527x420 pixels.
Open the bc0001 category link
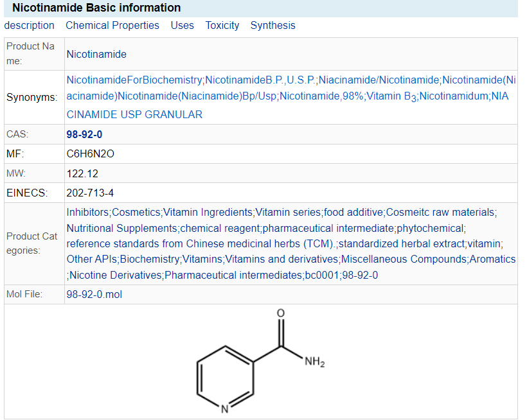[x=321, y=276]
